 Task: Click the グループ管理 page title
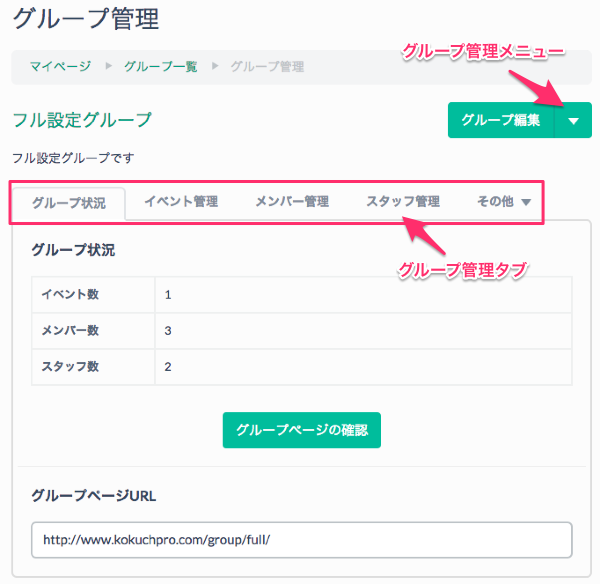(85, 19)
